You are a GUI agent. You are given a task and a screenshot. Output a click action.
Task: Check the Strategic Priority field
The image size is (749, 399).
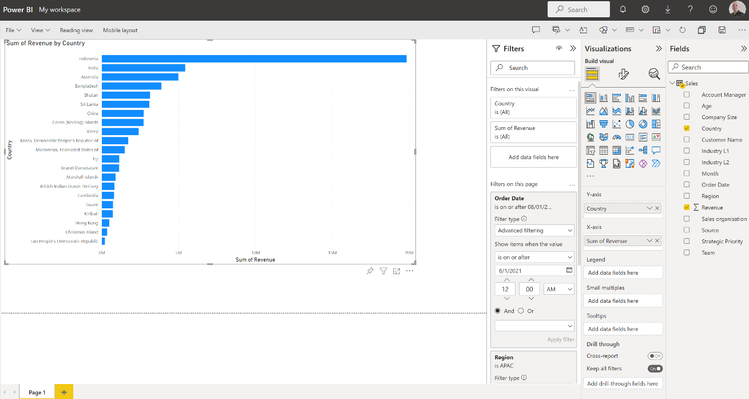687,241
